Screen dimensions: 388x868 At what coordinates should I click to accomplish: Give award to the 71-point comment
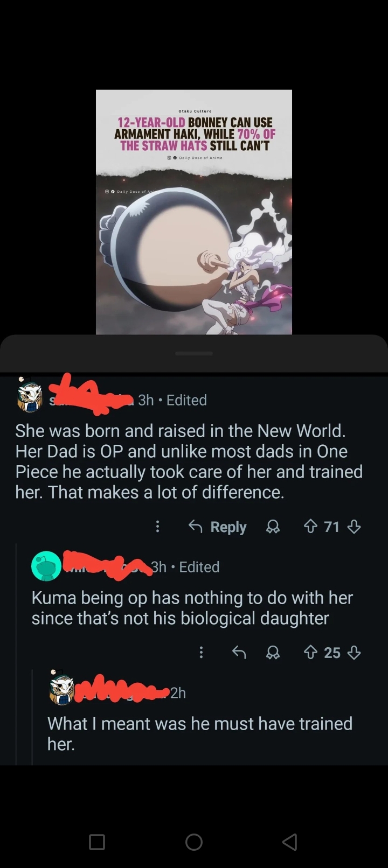pos(273,527)
